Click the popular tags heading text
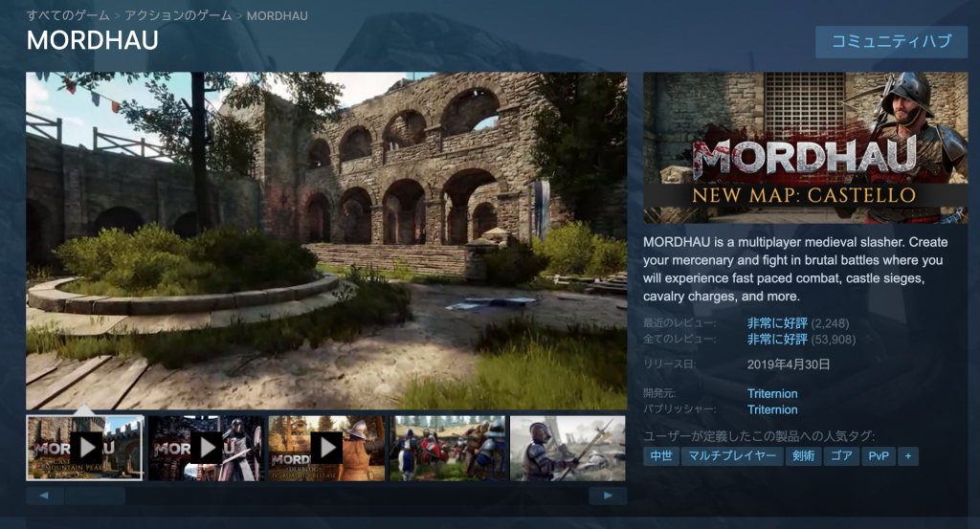Screen dimensions: 980x529 (759, 436)
